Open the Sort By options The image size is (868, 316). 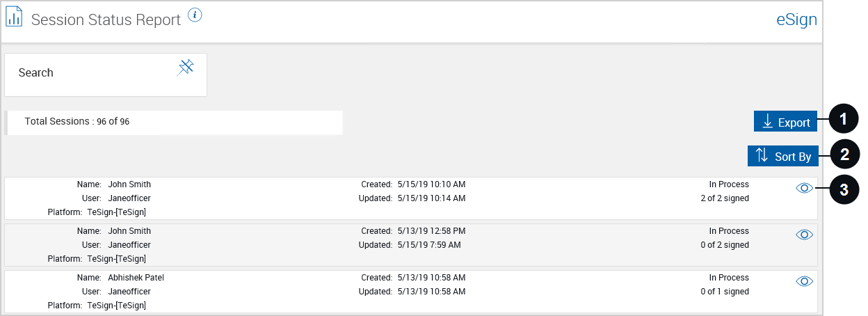(x=782, y=156)
